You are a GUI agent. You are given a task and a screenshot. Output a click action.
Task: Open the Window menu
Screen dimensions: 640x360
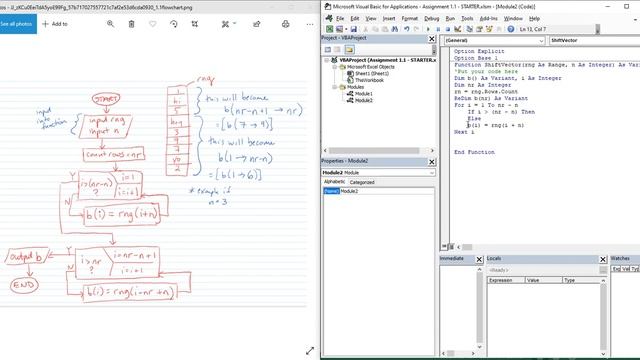(513, 18)
